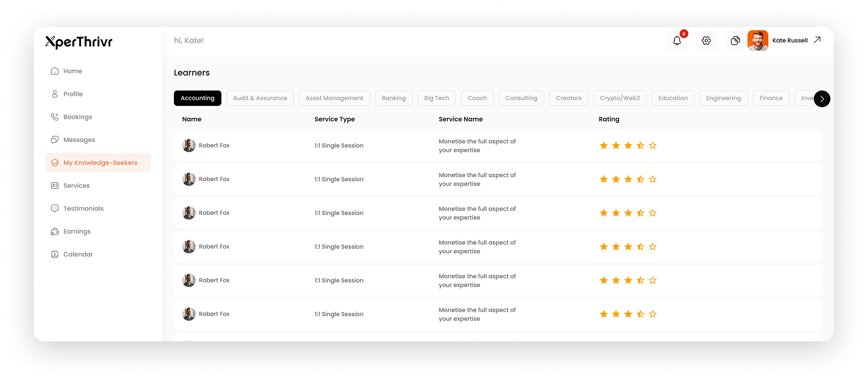Click the XperThrivr logo
The width and height of the screenshot is (868, 382).
[78, 42]
